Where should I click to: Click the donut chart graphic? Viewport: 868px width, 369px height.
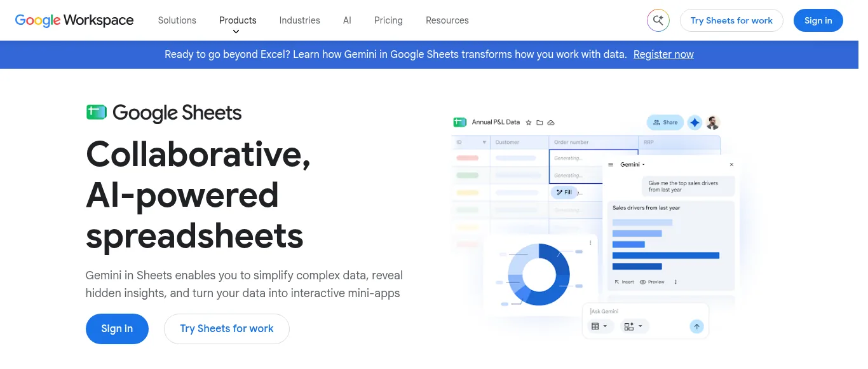point(539,274)
